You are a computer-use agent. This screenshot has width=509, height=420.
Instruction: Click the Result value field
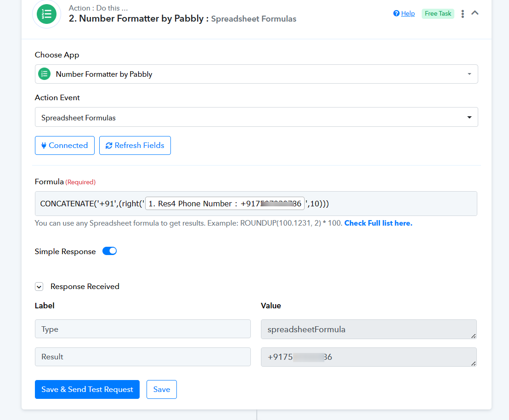point(369,357)
